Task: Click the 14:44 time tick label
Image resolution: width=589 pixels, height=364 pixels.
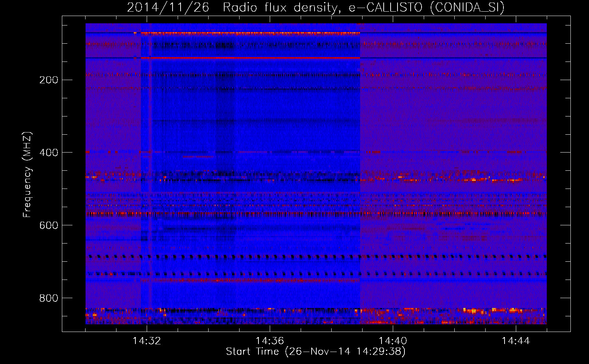Action: click(x=516, y=341)
